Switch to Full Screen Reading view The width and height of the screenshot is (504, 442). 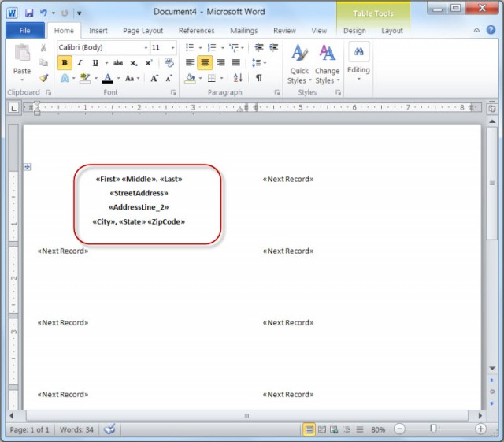(x=322, y=429)
